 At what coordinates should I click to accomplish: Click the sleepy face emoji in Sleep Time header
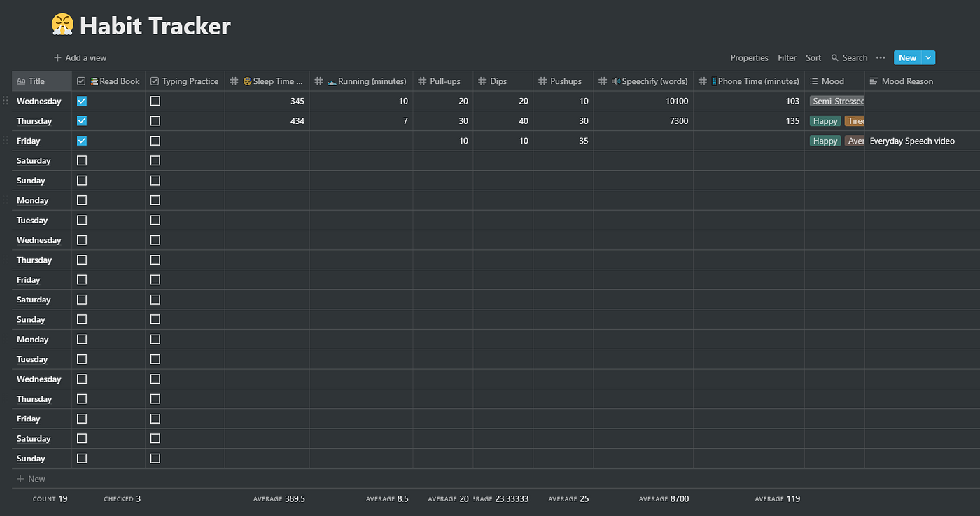pyautogui.click(x=247, y=81)
